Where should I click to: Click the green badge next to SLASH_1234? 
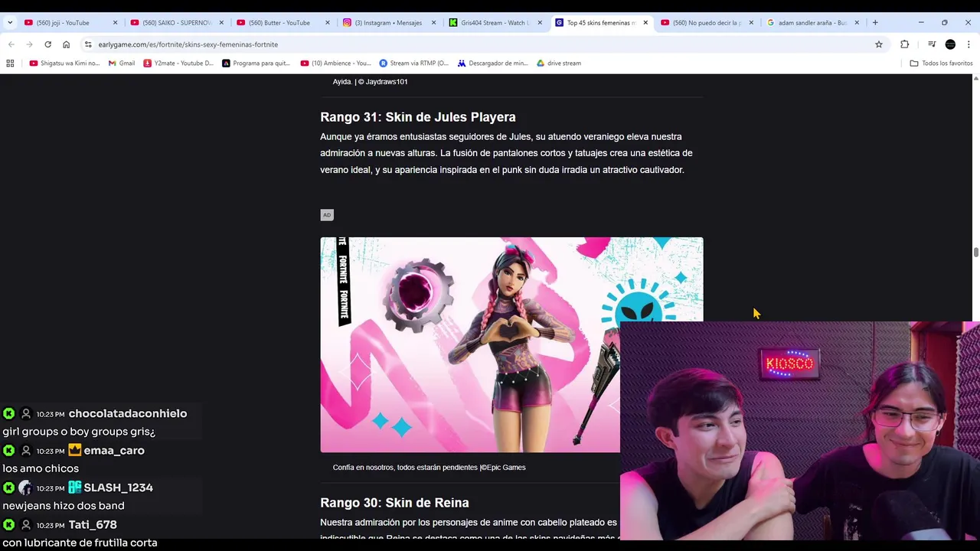point(74,487)
